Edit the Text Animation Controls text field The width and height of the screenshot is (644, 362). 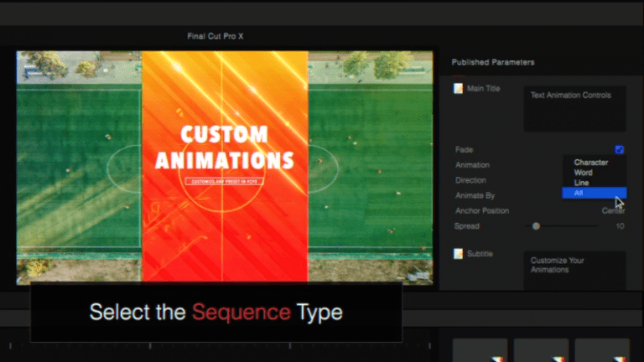click(574, 109)
